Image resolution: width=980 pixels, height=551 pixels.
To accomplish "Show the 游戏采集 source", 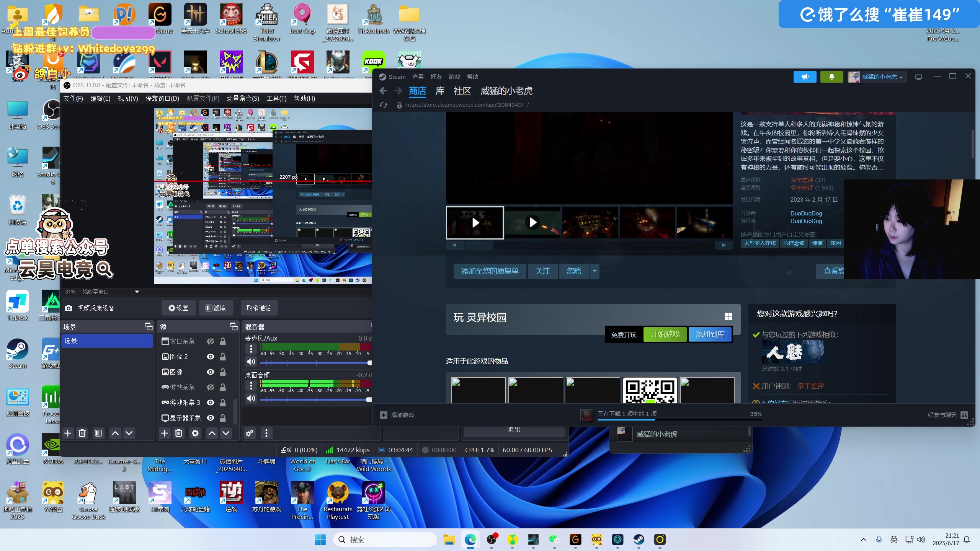I will [211, 387].
